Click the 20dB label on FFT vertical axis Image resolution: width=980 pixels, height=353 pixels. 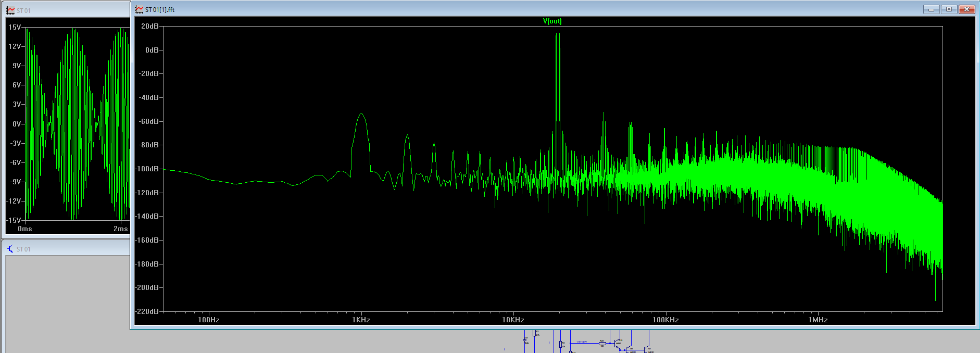pyautogui.click(x=150, y=26)
